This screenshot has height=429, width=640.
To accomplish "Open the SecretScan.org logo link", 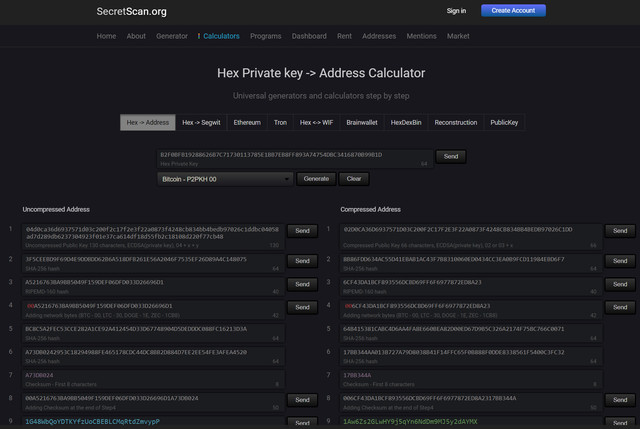I will coord(131,11).
